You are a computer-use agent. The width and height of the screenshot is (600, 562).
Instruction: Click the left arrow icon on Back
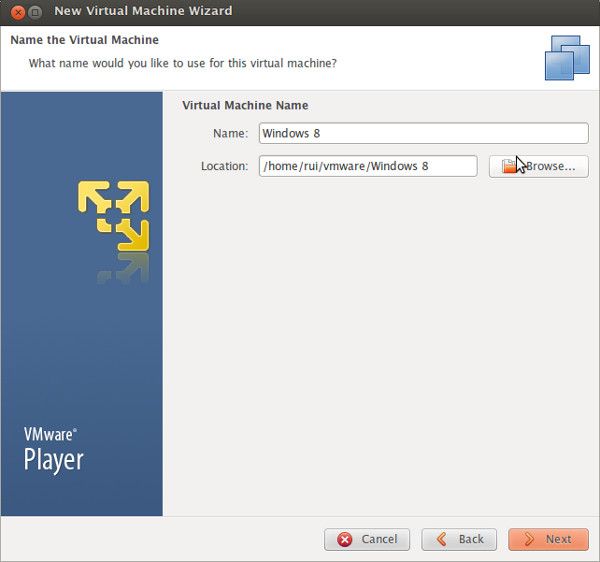(438, 539)
